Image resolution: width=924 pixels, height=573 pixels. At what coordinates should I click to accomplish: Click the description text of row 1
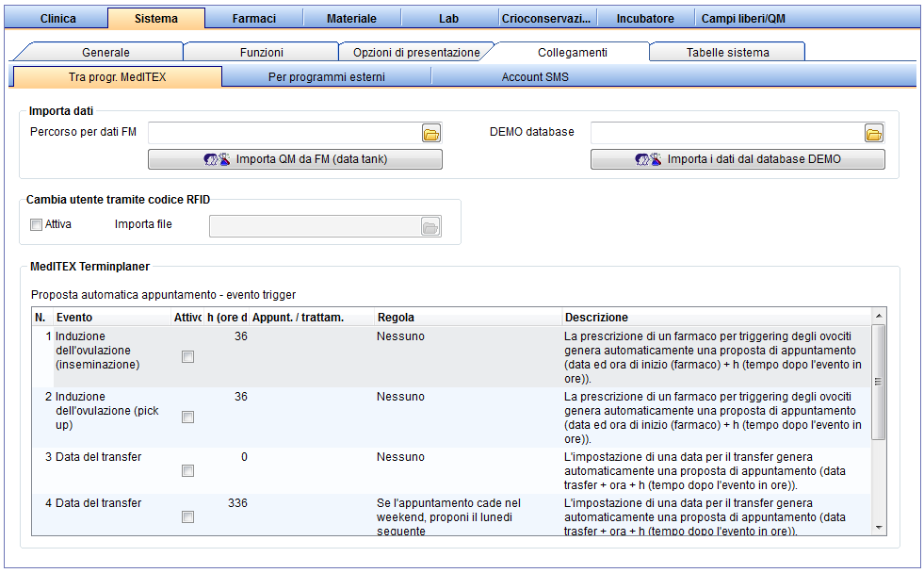tap(713, 357)
